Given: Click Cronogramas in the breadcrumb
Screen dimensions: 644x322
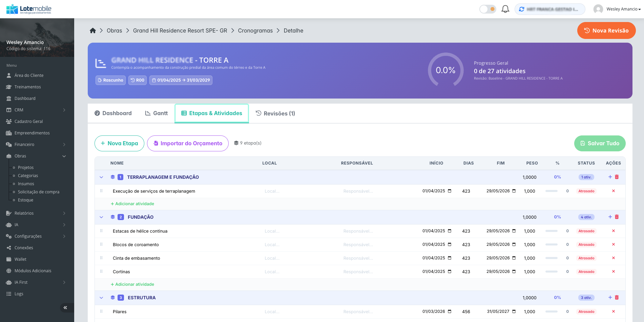Looking at the screenshot, I should 255,30.
